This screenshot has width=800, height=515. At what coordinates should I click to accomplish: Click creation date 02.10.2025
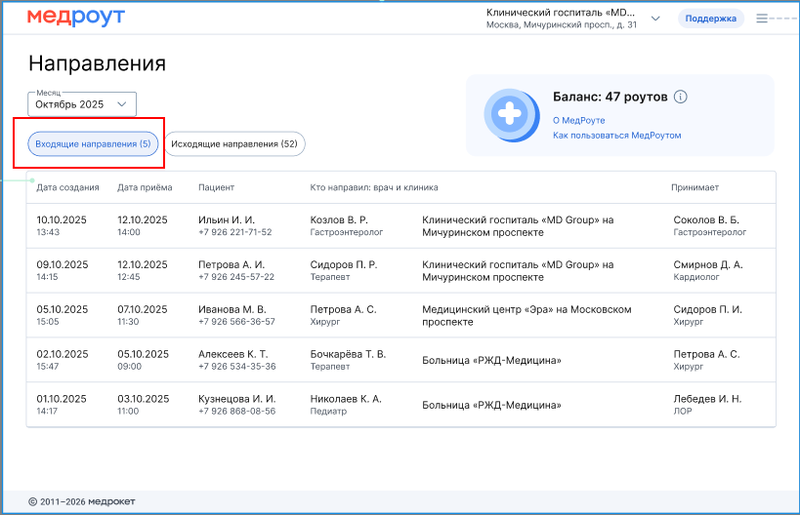[62, 354]
